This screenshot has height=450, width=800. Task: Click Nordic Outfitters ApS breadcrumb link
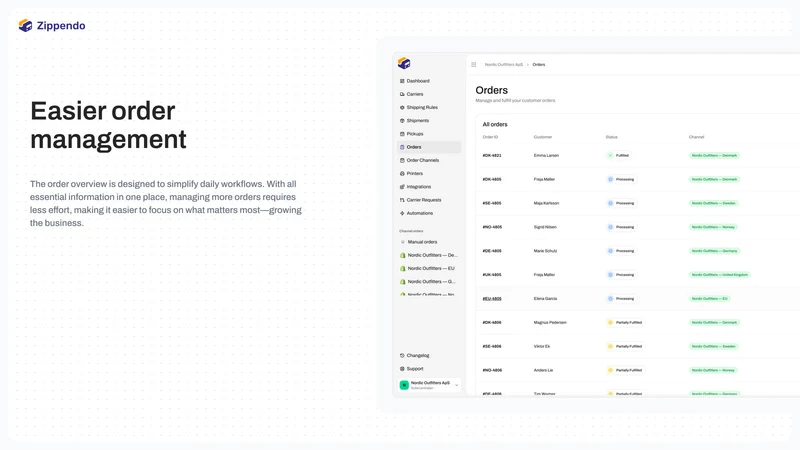pyautogui.click(x=504, y=65)
